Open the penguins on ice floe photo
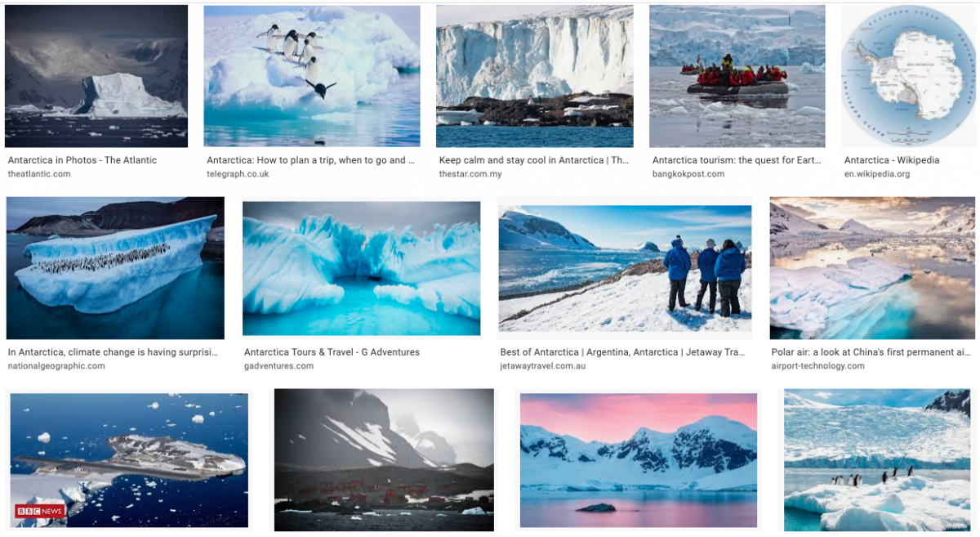 (877, 460)
